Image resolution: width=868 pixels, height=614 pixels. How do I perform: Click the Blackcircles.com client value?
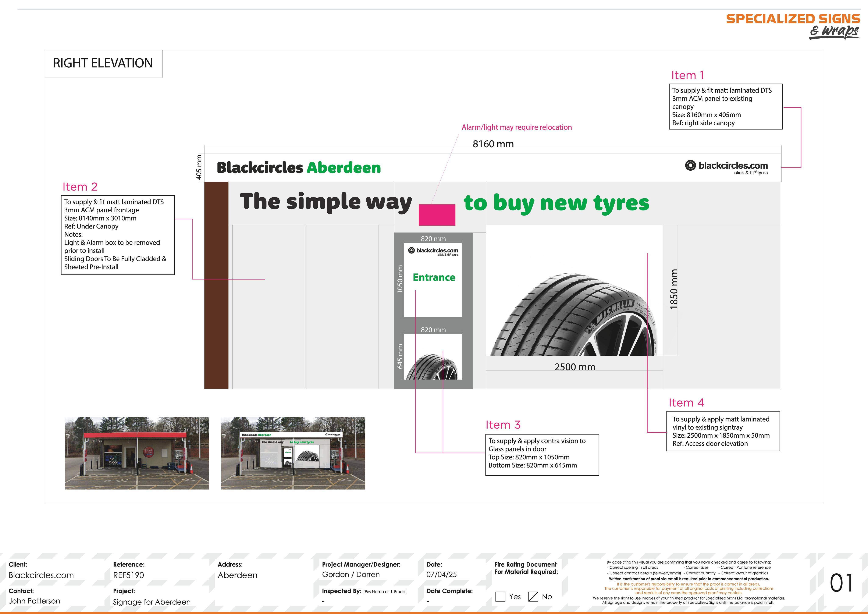[x=41, y=575]
